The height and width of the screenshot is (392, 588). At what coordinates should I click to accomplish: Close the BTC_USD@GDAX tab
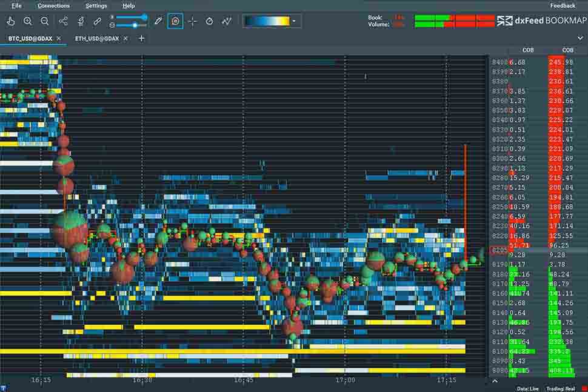pyautogui.click(x=59, y=38)
